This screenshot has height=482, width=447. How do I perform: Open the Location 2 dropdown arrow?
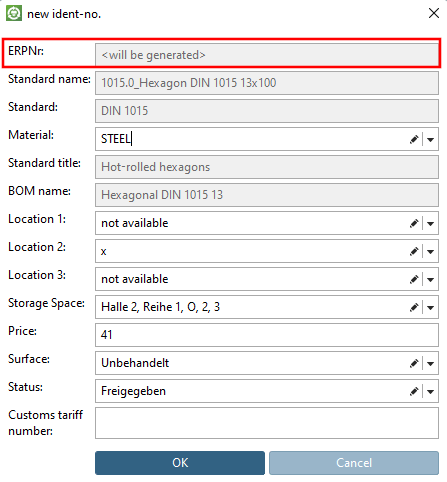[430, 252]
